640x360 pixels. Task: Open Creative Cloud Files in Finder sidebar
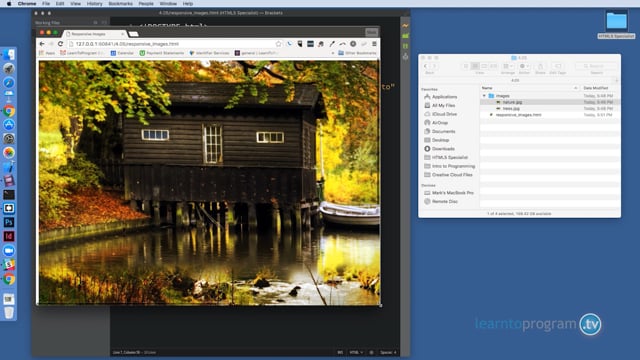448,175
